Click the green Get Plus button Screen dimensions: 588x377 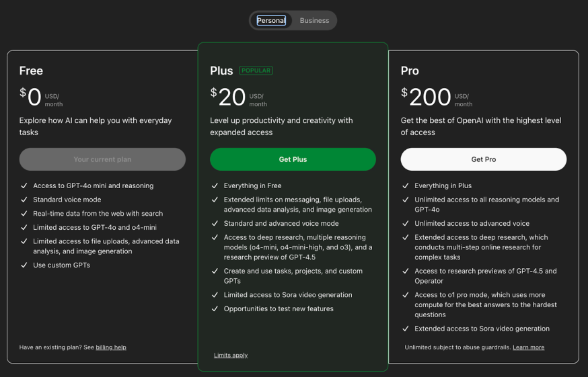[x=293, y=159]
